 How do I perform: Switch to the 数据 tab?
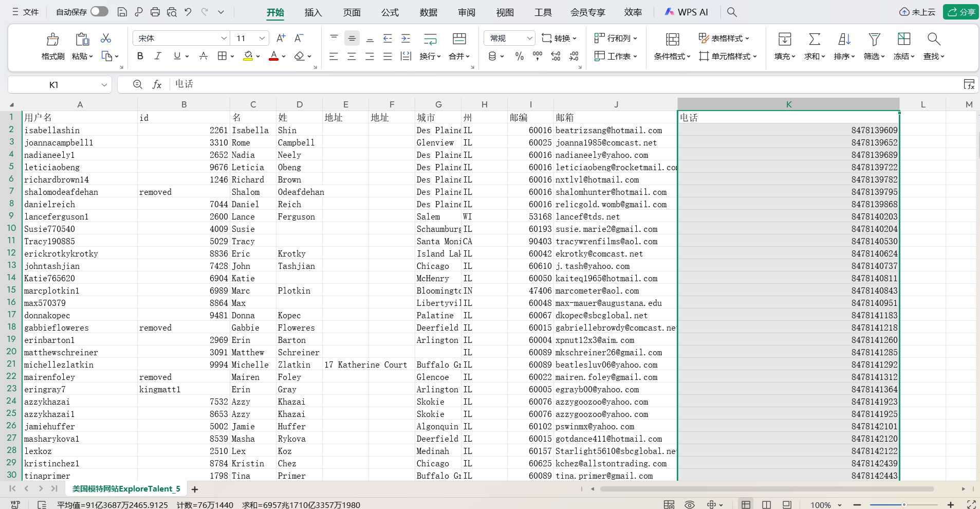pyautogui.click(x=428, y=12)
